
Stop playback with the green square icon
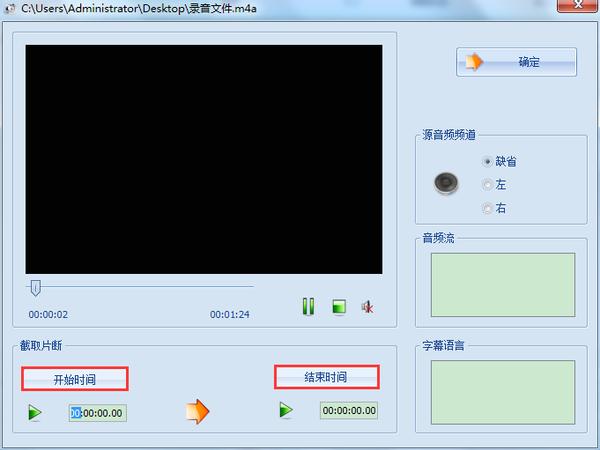[339, 307]
